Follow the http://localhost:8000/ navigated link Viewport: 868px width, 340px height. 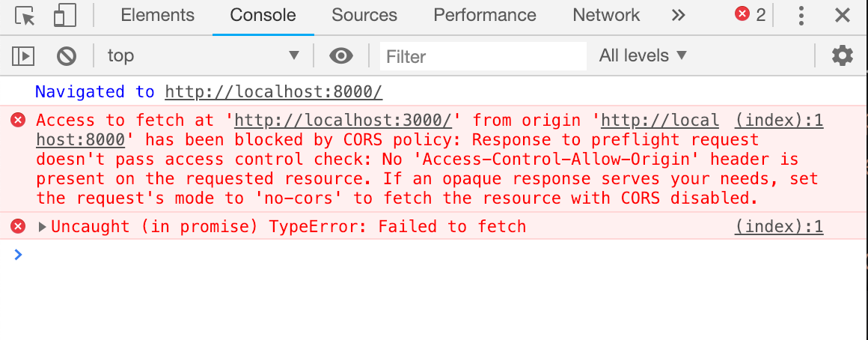(273, 92)
